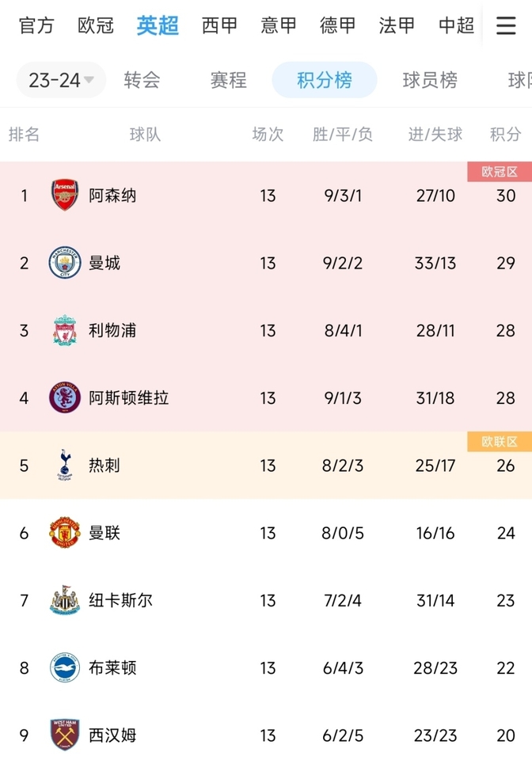The height and width of the screenshot is (768, 532).
Task: Switch to the 西甲 league tab
Action: (x=219, y=25)
